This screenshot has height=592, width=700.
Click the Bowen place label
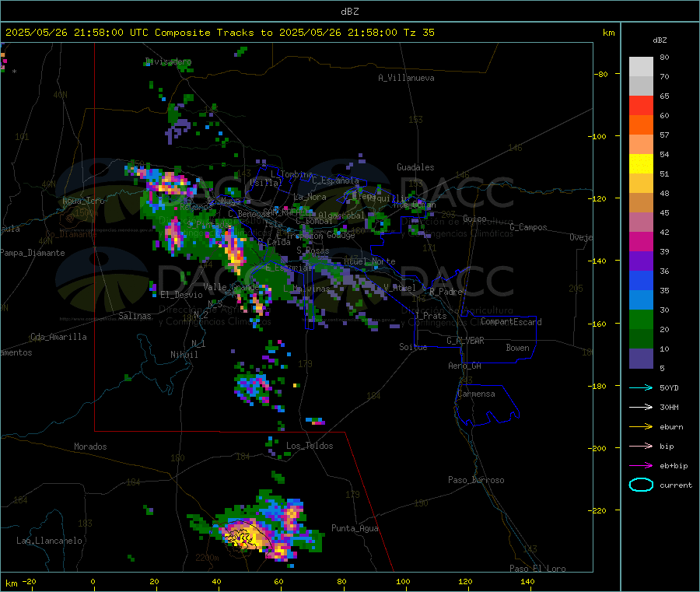tap(518, 348)
